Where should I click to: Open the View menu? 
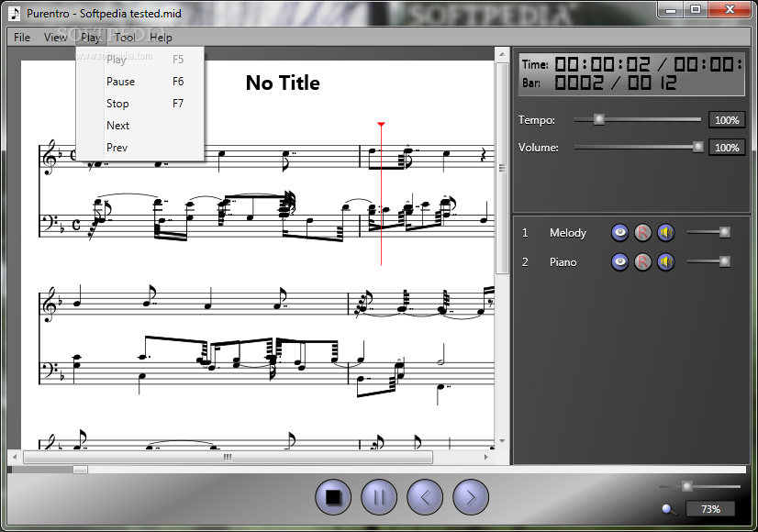click(x=55, y=38)
